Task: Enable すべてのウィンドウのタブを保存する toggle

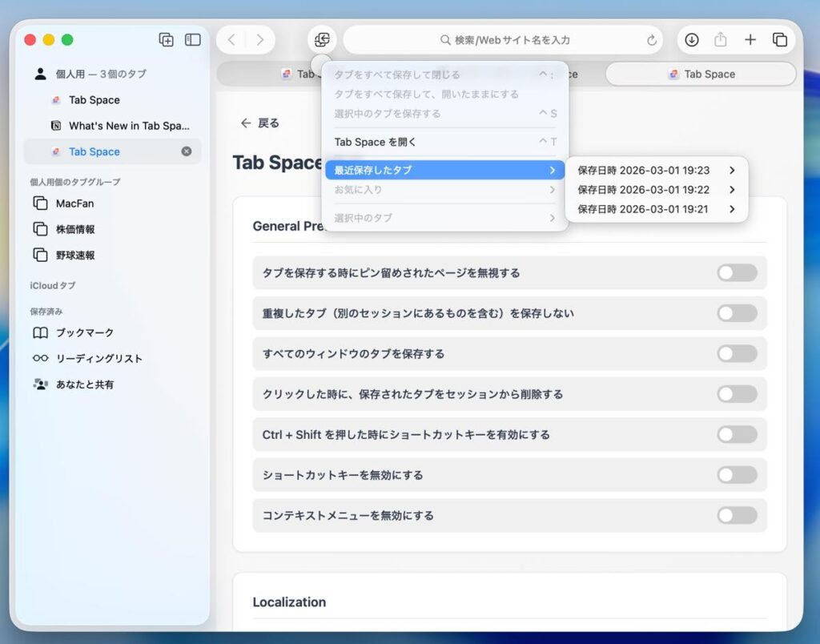Action: (x=737, y=354)
